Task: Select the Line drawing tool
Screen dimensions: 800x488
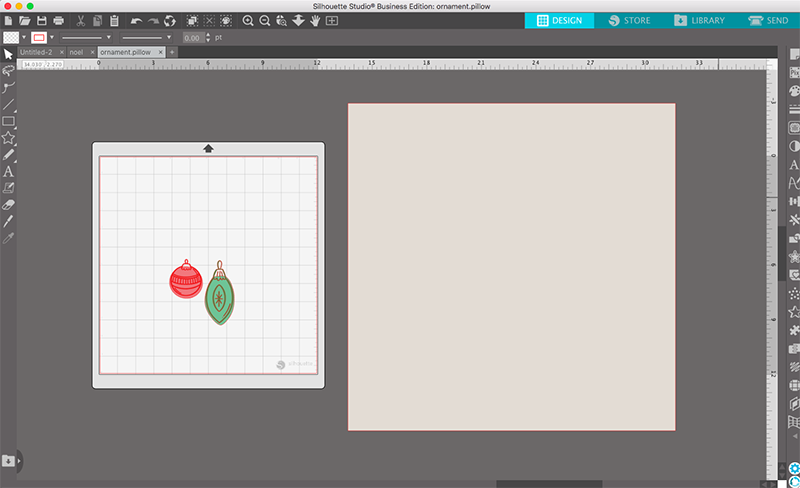Action: [8, 105]
